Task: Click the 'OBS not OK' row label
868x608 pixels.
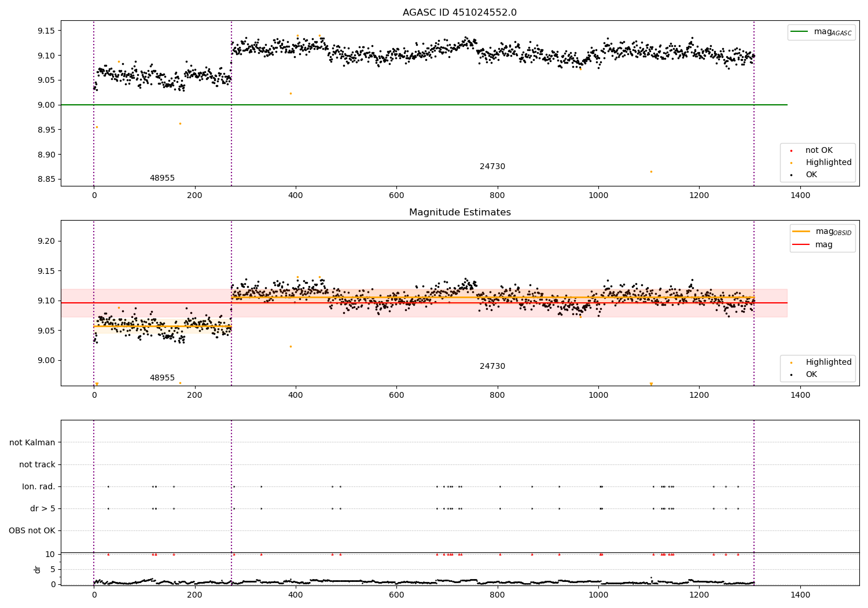Action: [32, 530]
